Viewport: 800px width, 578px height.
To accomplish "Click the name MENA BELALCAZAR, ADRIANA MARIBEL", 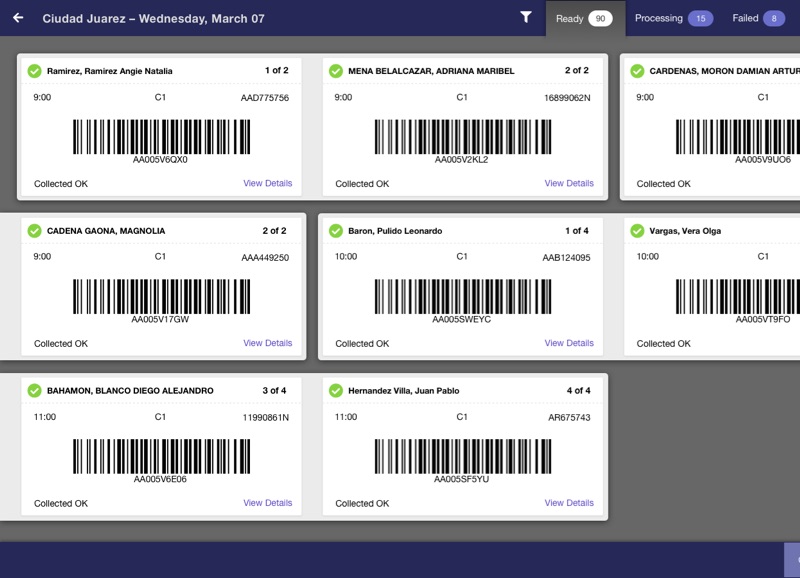I will (431, 71).
